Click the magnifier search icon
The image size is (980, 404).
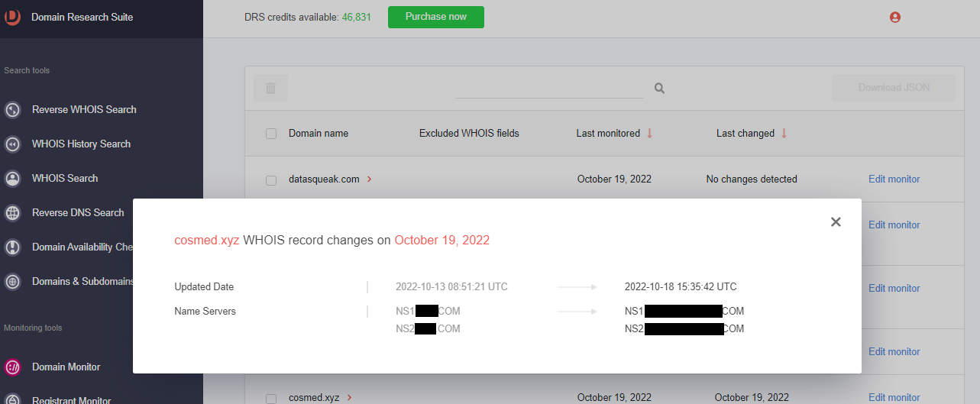click(660, 89)
